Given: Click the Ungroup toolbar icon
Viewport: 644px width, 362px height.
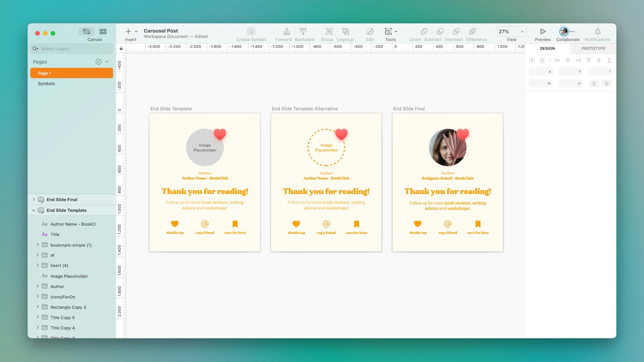Looking at the screenshot, I should click(345, 31).
